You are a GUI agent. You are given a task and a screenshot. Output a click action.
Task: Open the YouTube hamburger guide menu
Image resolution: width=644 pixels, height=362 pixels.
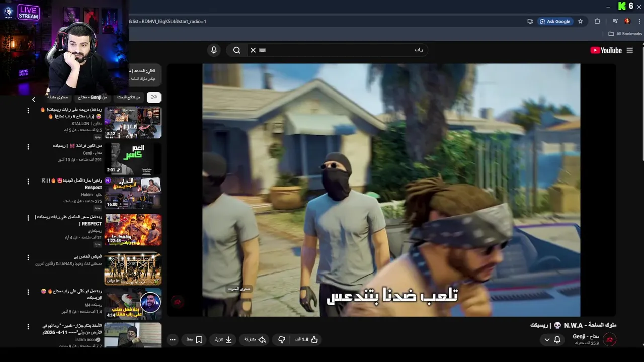630,50
